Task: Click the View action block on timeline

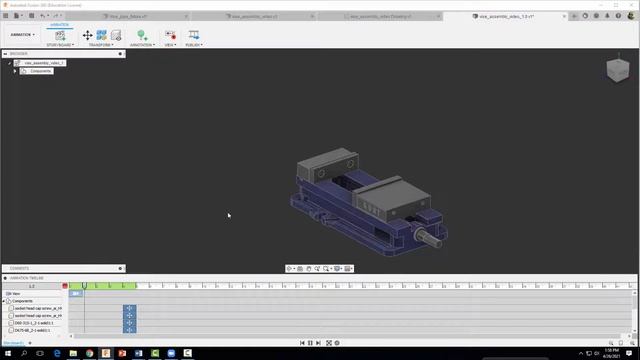Action: pyautogui.click(x=76, y=293)
